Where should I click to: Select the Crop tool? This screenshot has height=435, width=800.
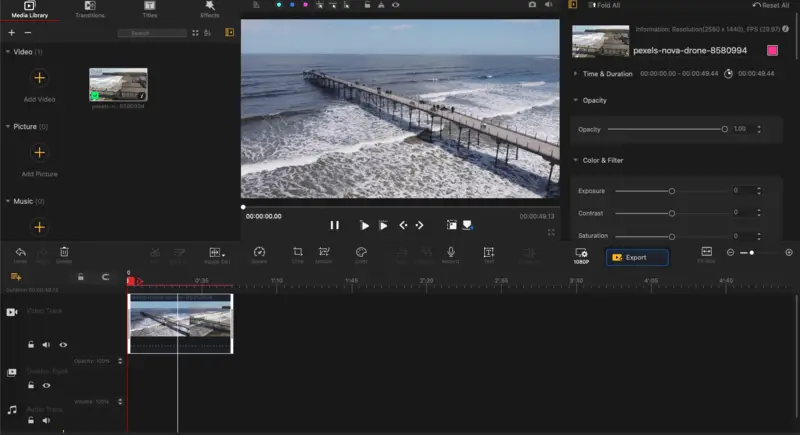click(x=297, y=254)
